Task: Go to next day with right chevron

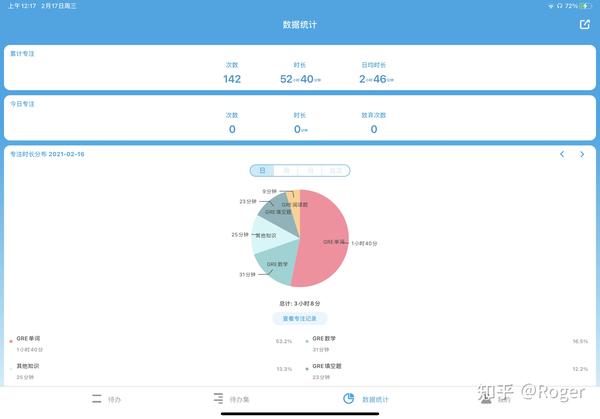Action: point(582,154)
